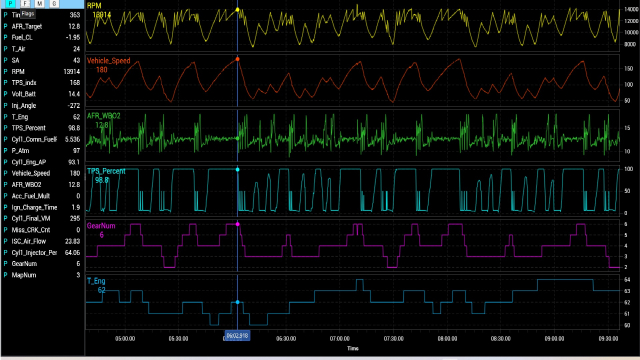
Task: Click the cyan TPS_Percent graph title
Action: tap(106, 171)
